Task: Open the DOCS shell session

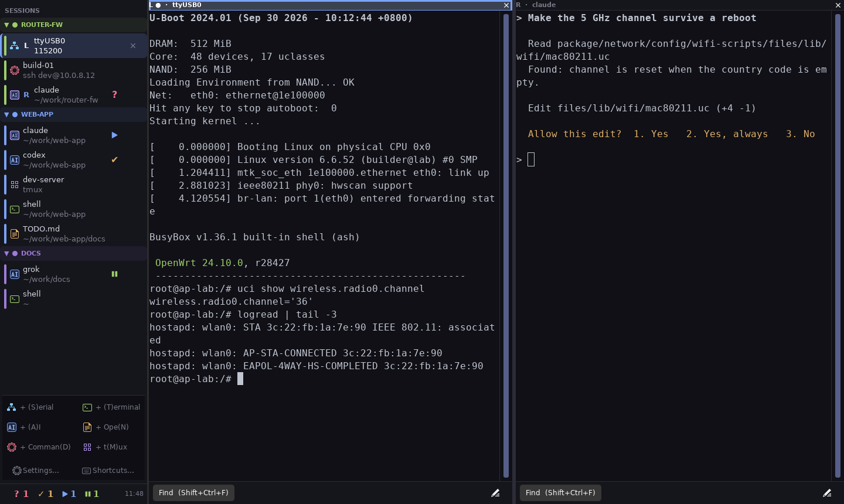Action: [73, 299]
